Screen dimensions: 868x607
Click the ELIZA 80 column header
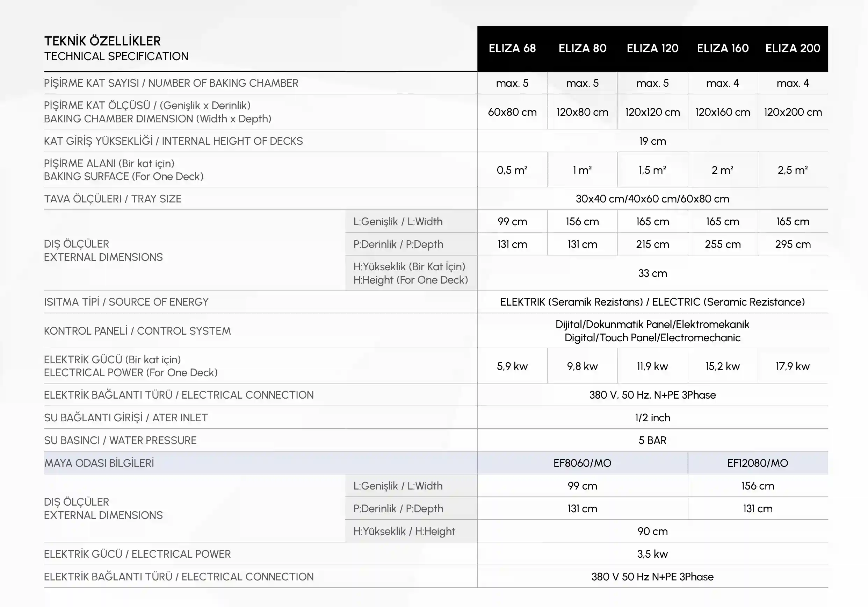point(582,48)
